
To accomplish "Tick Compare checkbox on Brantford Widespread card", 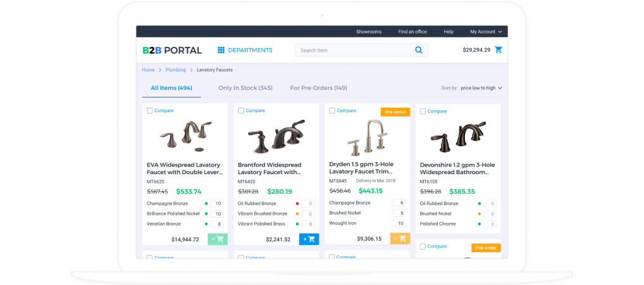I will coord(241,111).
